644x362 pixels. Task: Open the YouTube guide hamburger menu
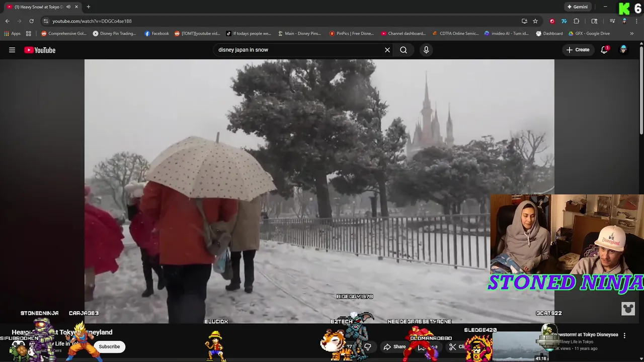pyautogui.click(x=12, y=50)
